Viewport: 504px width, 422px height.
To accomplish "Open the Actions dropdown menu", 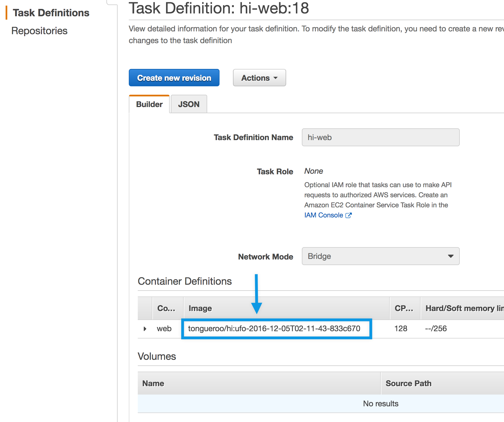I will [259, 78].
